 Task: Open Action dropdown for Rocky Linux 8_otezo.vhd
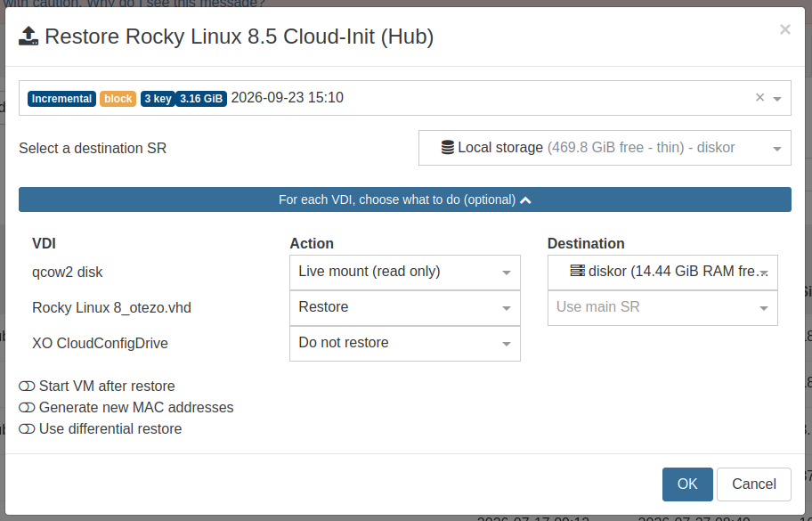[405, 308]
